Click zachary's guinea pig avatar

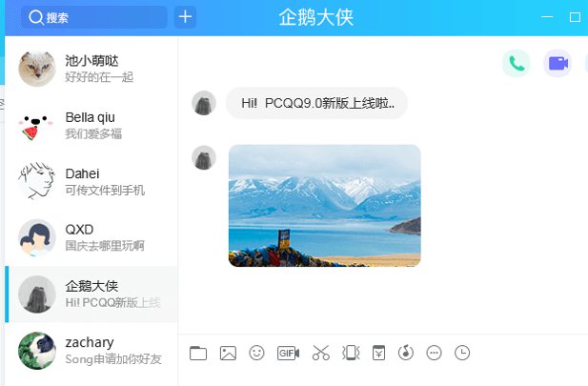tap(37, 351)
